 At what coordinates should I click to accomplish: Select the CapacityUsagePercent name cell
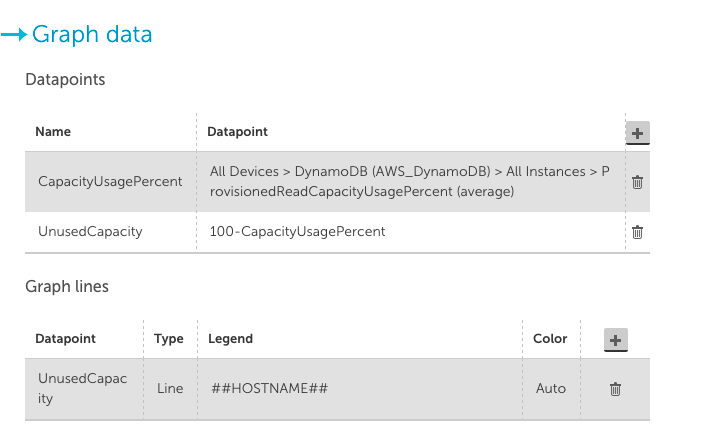coord(110,181)
